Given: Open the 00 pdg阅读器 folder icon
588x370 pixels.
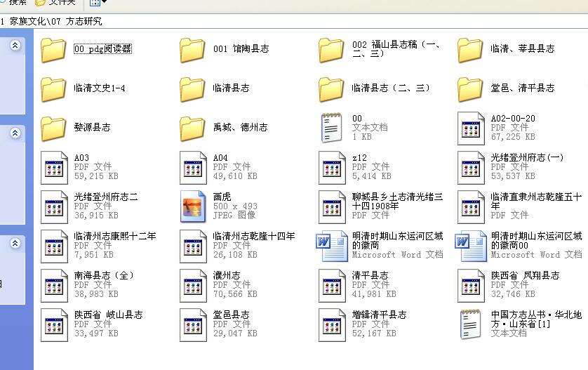Looking at the screenshot, I should (53, 49).
